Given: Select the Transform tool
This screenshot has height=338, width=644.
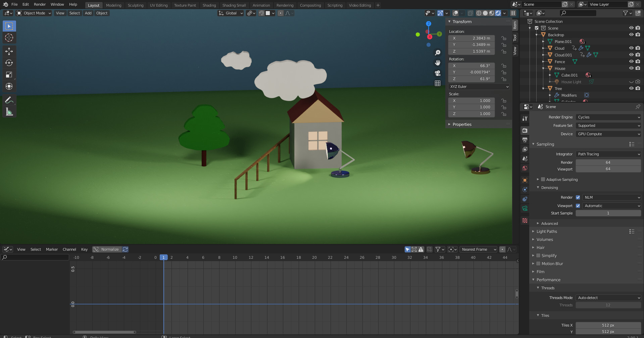Looking at the screenshot, I should 9,86.
